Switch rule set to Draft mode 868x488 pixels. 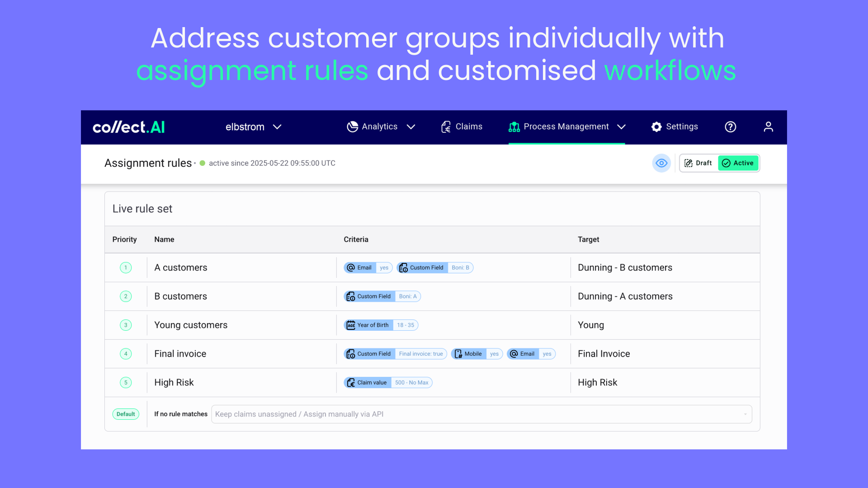pyautogui.click(x=698, y=163)
